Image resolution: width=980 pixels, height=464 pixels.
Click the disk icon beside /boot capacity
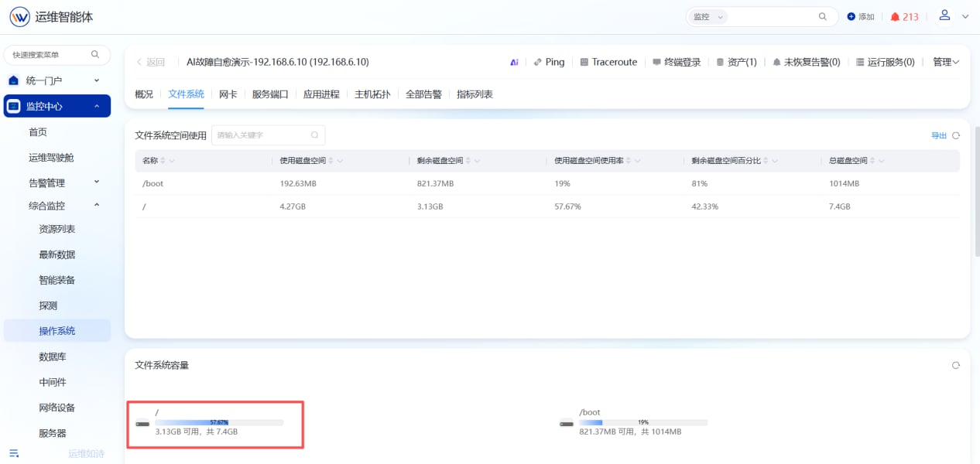click(567, 423)
